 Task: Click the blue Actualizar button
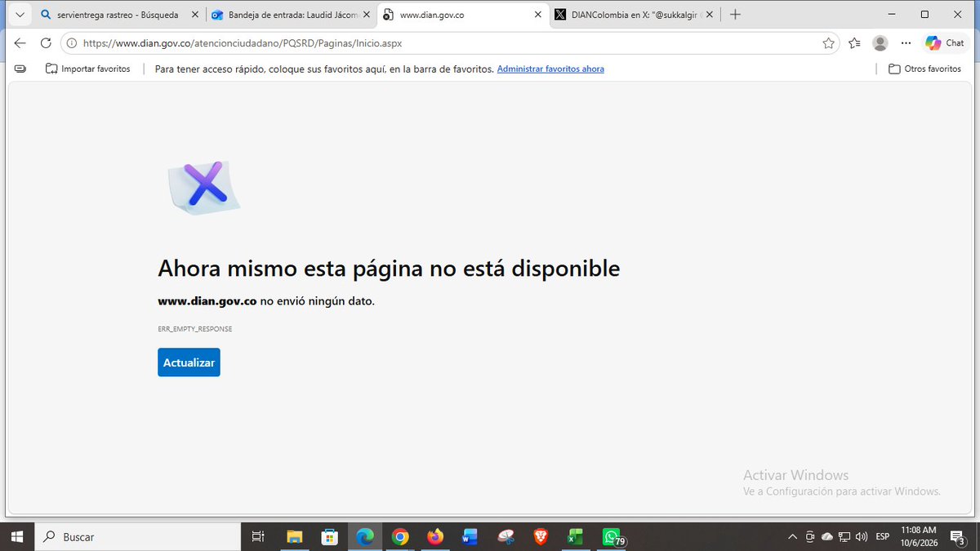[189, 362]
